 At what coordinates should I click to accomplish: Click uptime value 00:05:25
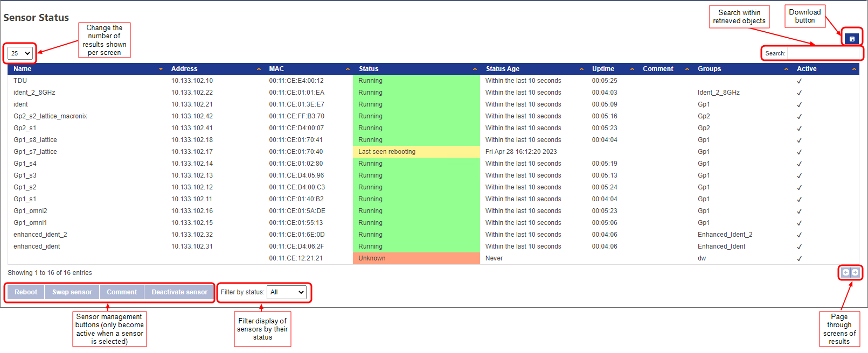pos(605,81)
